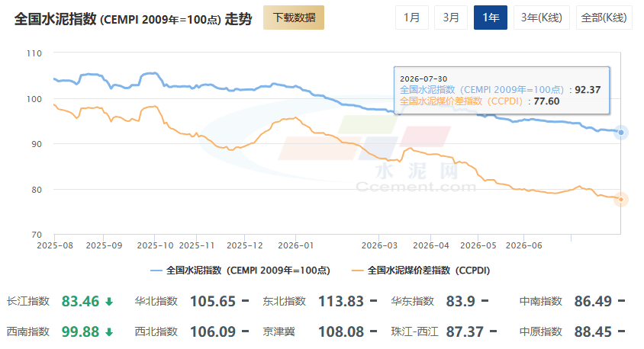Open the 中南指数 index link
Image resolution: width=644 pixels, height=349 pixels.
540,302
